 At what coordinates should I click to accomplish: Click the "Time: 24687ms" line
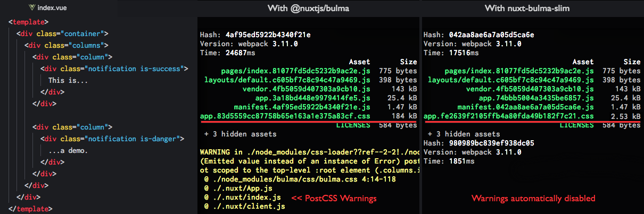pyautogui.click(x=227, y=53)
